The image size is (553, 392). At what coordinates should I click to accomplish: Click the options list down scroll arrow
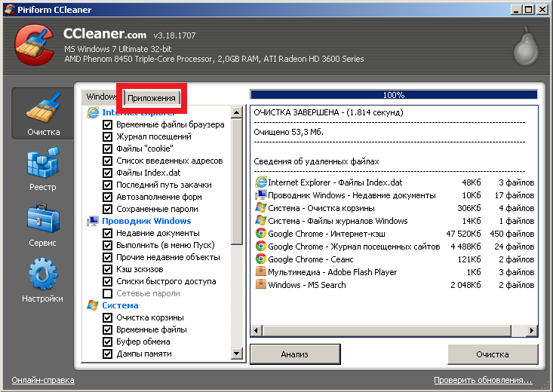pos(237,353)
